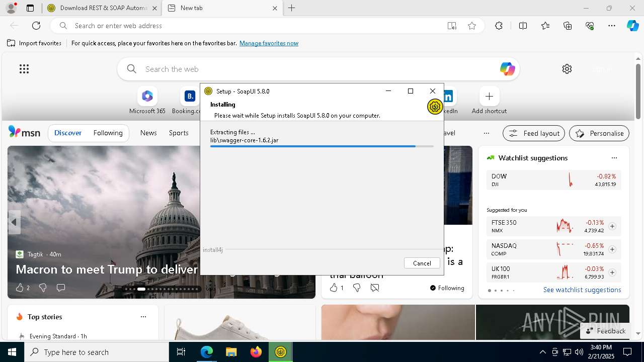Image resolution: width=644 pixels, height=362 pixels.
Task: Open Watchlist suggestions options menu
Action: pyautogui.click(x=614, y=158)
